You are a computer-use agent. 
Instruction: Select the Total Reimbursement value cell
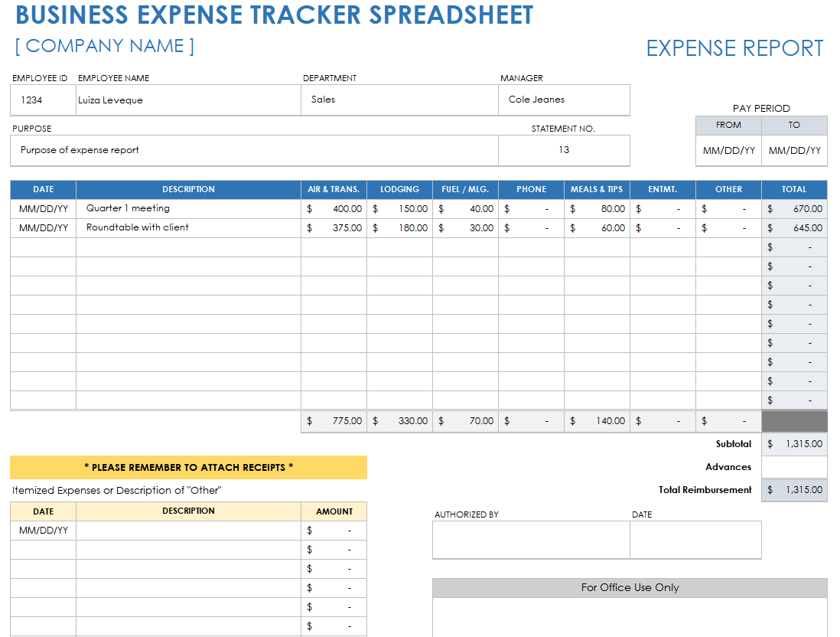pos(794,490)
